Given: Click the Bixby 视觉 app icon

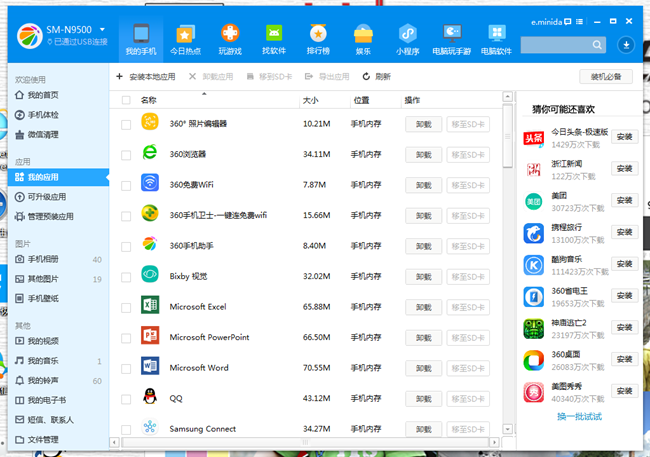Looking at the screenshot, I should [150, 274].
